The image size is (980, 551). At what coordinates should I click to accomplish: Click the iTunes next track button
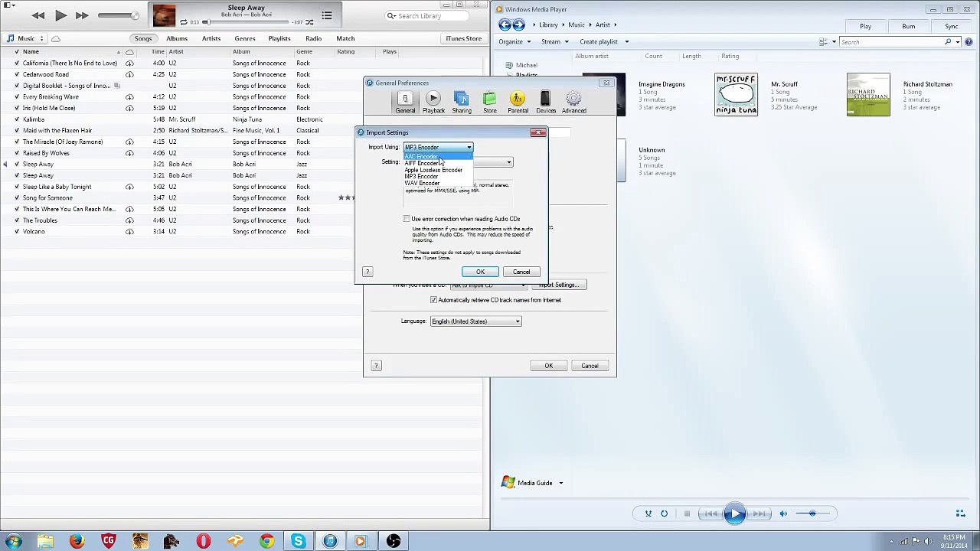point(82,15)
